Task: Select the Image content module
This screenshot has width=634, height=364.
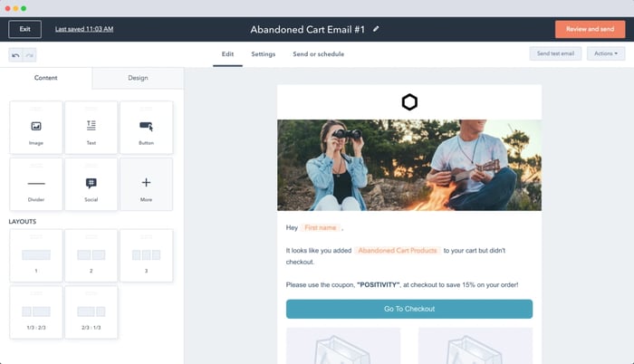Action: point(36,128)
